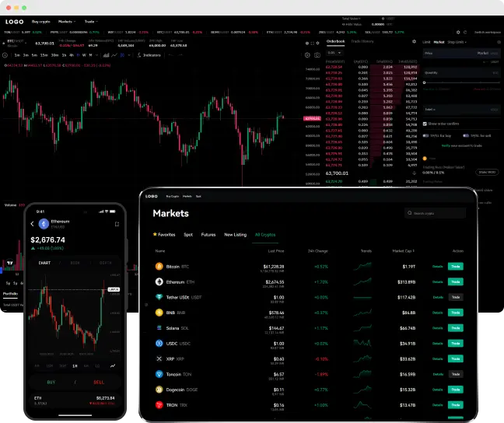Tap the BUY button on phone
This screenshot has height=423, width=504.
click(51, 383)
